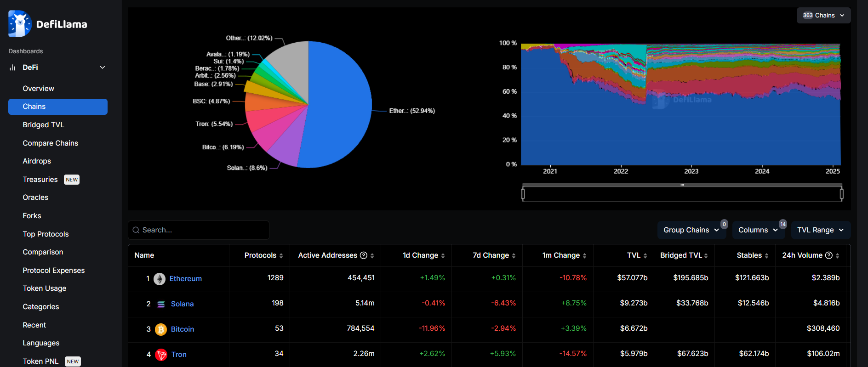Open Treasuries in sidebar
The image size is (868, 367).
point(40,180)
